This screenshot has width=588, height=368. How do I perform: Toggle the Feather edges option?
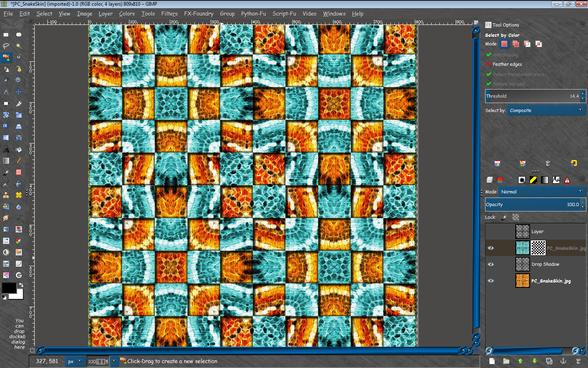504,64
